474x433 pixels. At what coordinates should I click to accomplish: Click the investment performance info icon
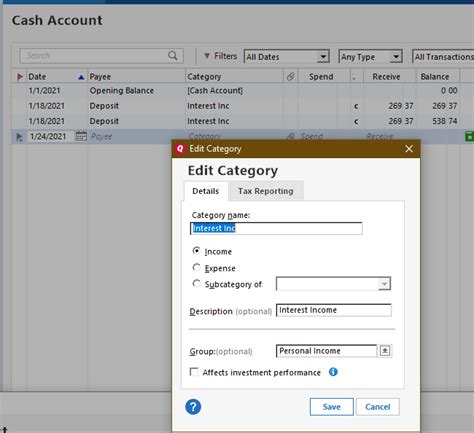pyautogui.click(x=333, y=372)
